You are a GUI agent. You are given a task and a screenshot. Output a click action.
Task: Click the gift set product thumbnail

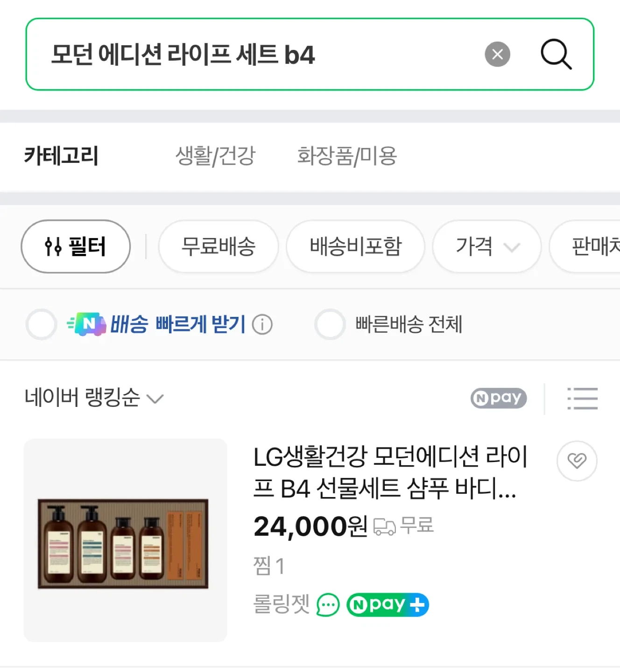point(125,540)
